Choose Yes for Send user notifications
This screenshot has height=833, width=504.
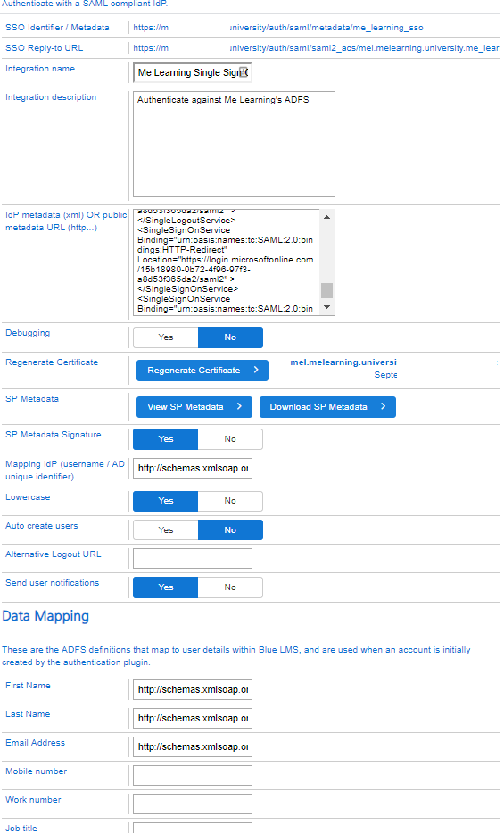(166, 587)
